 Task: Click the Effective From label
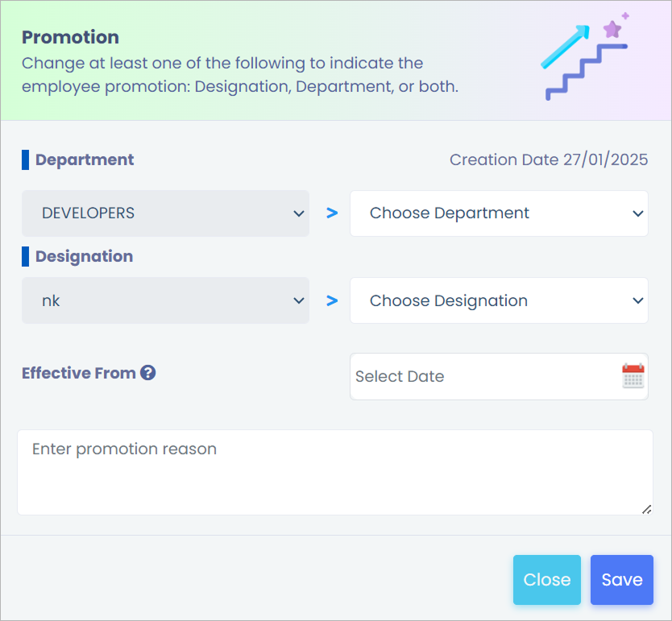click(x=79, y=373)
